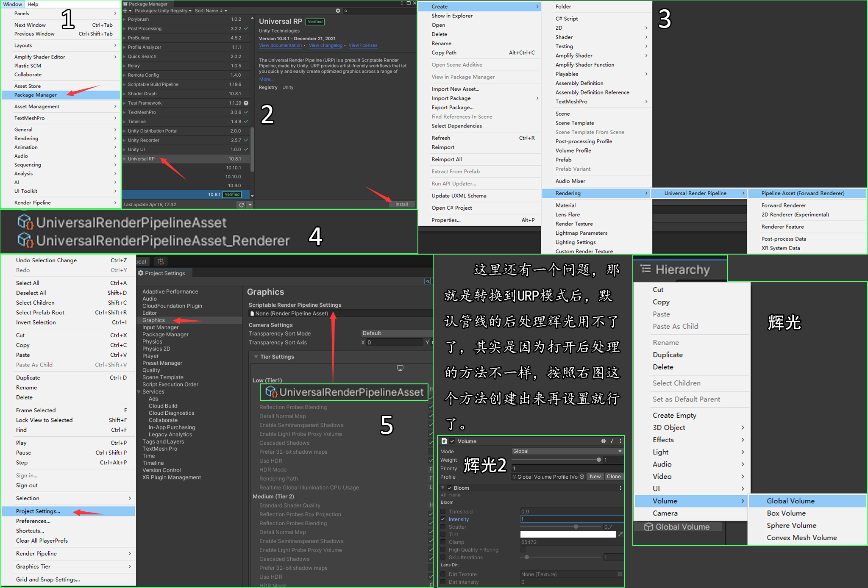Open the View documentation link
The height and width of the screenshot is (588, 868).
280,45
